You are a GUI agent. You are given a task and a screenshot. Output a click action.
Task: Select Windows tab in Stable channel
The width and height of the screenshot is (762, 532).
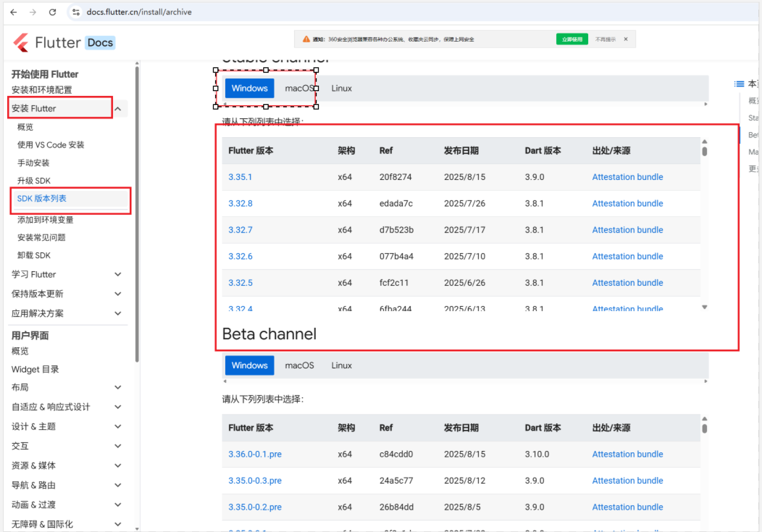pos(249,88)
